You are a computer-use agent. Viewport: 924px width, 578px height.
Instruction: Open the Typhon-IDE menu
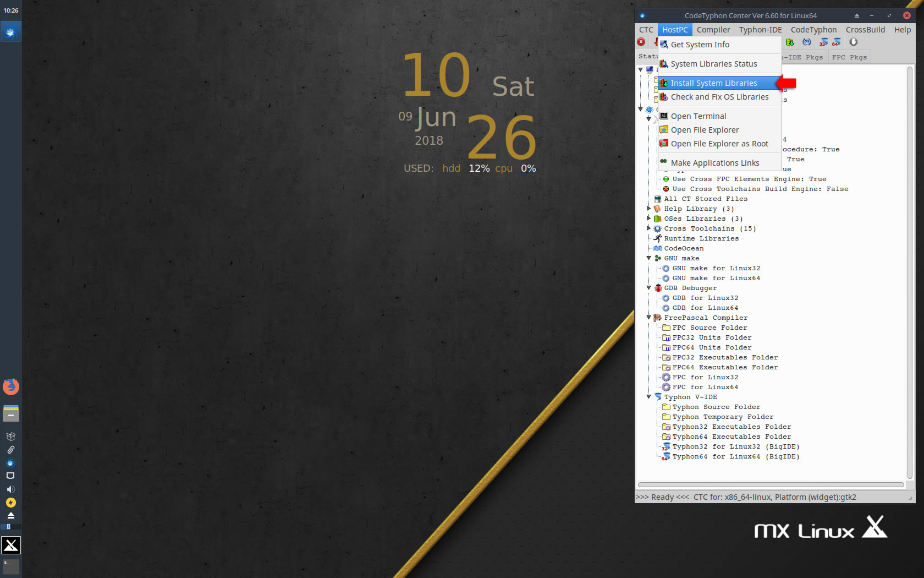[x=760, y=30]
